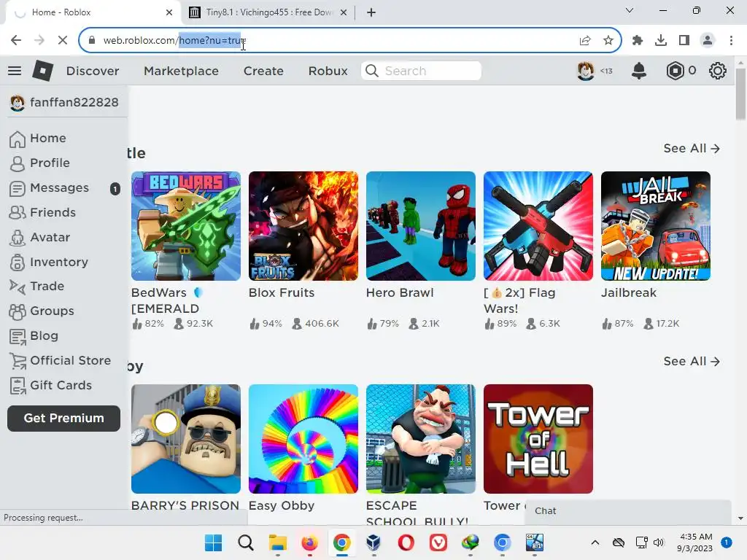Bookmark this page with star icon
747x560 pixels.
(608, 41)
